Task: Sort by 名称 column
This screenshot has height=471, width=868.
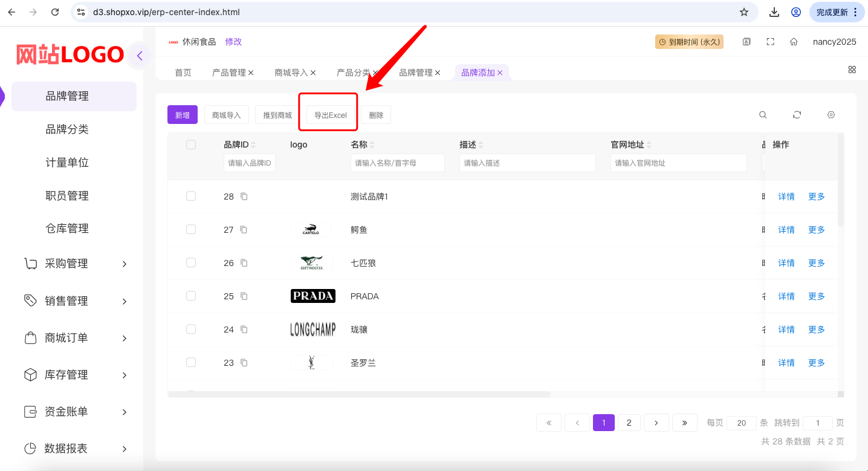Action: 372,145
